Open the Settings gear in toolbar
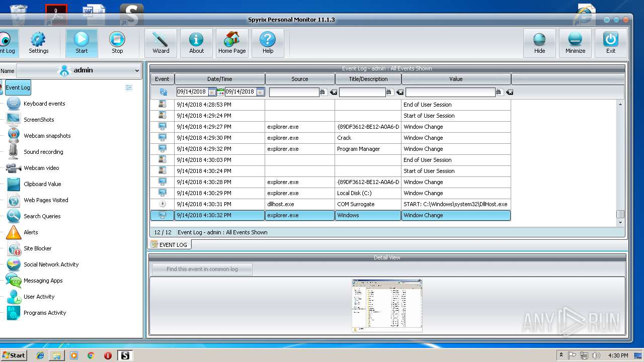This screenshot has width=644, height=362. pyautogui.click(x=38, y=43)
